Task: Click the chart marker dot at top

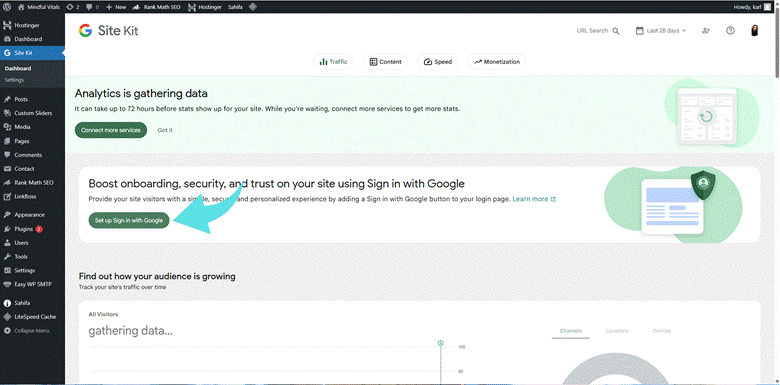Action: [x=440, y=343]
